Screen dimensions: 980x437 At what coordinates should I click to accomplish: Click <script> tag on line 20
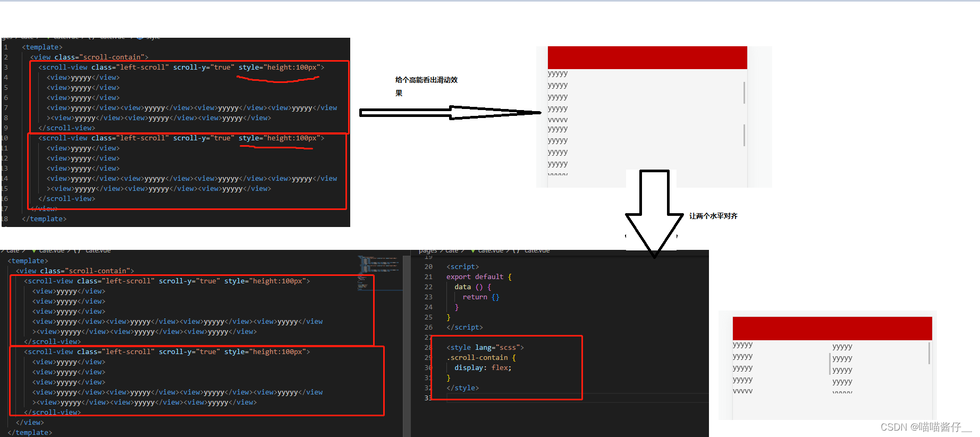tap(462, 267)
